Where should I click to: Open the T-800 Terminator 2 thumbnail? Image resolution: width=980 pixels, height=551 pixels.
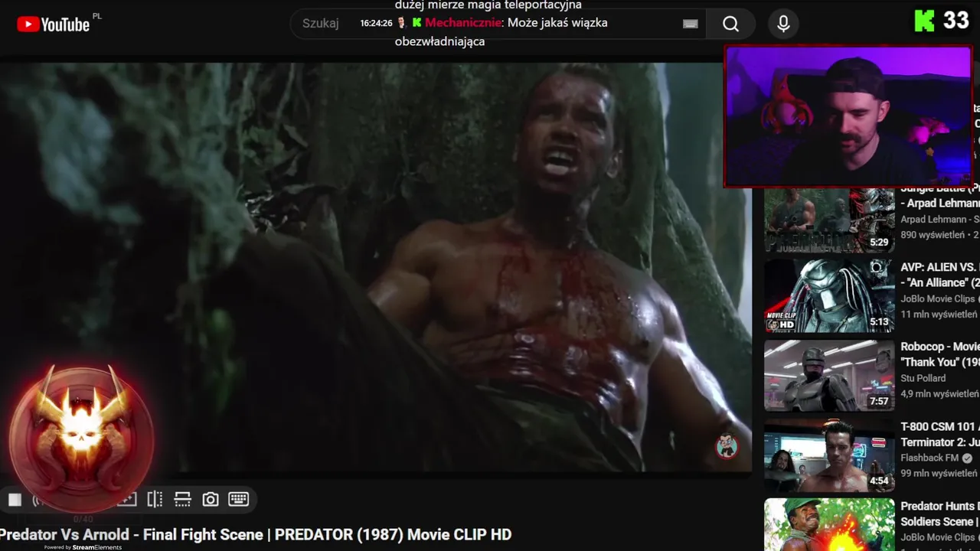[x=829, y=455]
